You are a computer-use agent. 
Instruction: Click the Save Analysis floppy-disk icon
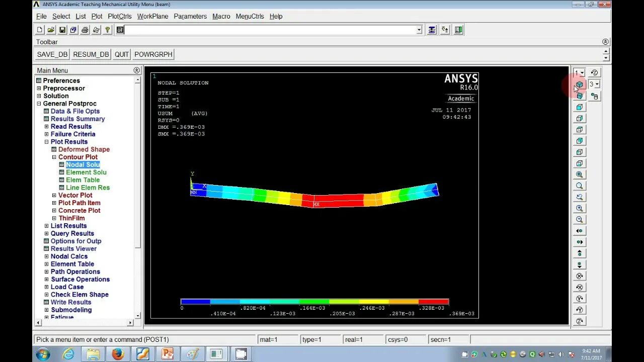coord(62,30)
